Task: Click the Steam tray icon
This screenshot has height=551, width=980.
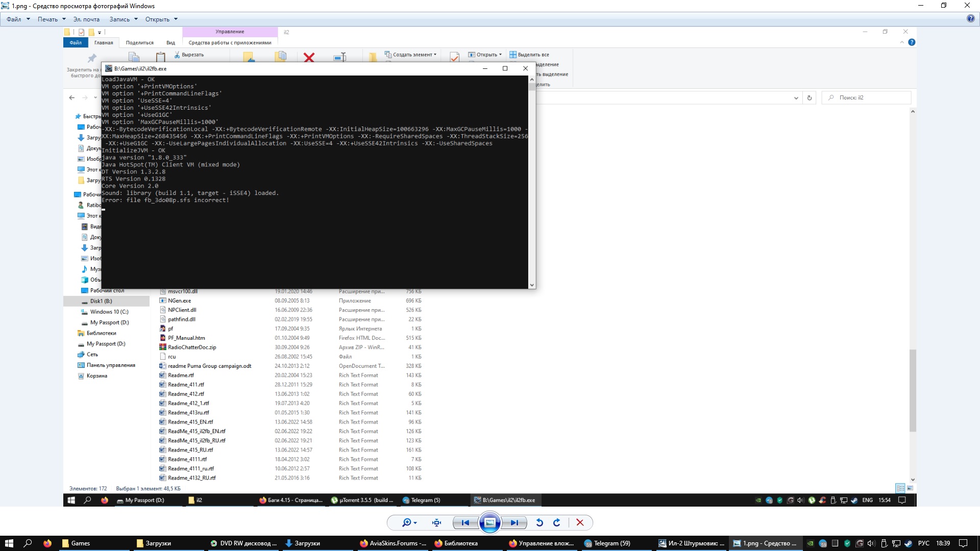Action: [908, 543]
